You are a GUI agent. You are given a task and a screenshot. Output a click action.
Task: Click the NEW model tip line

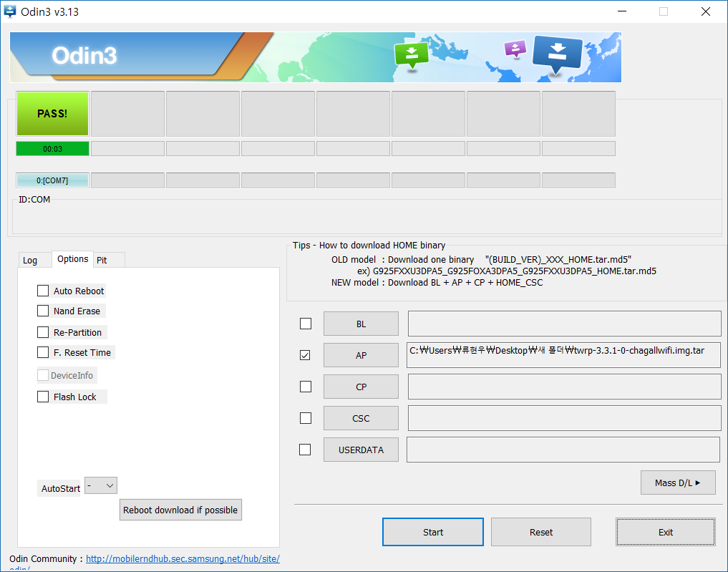pyautogui.click(x=437, y=282)
